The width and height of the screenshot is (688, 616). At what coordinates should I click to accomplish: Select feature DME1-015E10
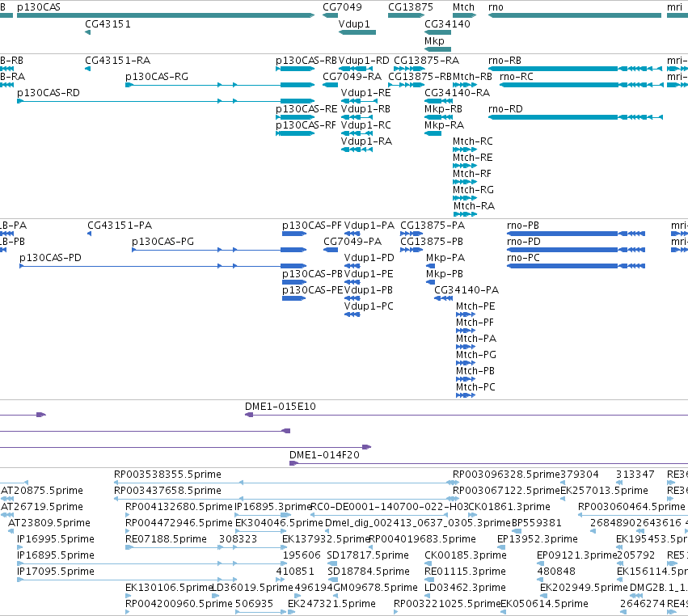point(281,407)
